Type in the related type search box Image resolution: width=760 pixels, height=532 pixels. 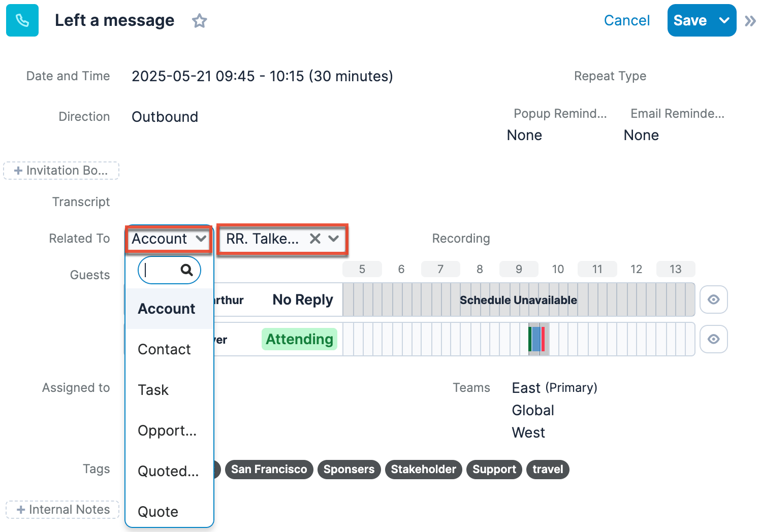161,270
